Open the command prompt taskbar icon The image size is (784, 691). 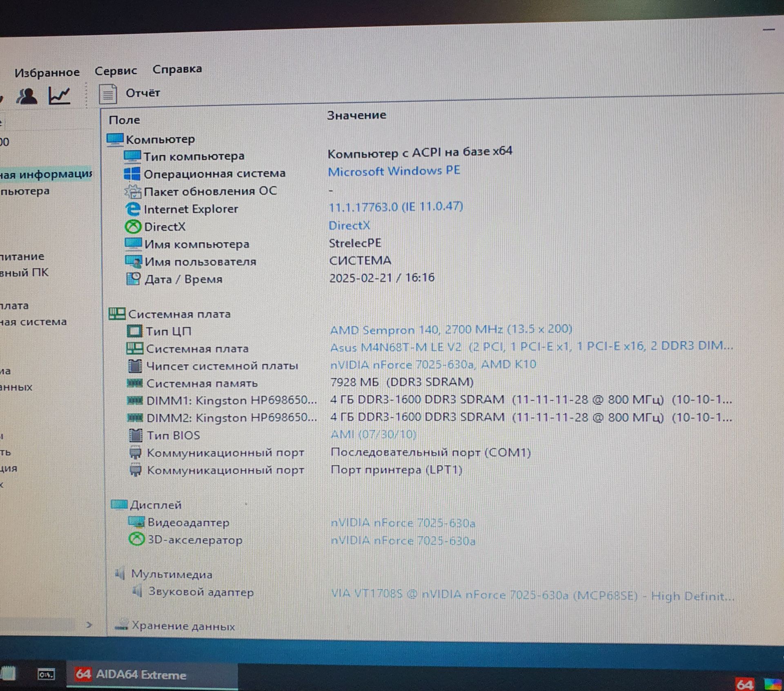coord(46,675)
